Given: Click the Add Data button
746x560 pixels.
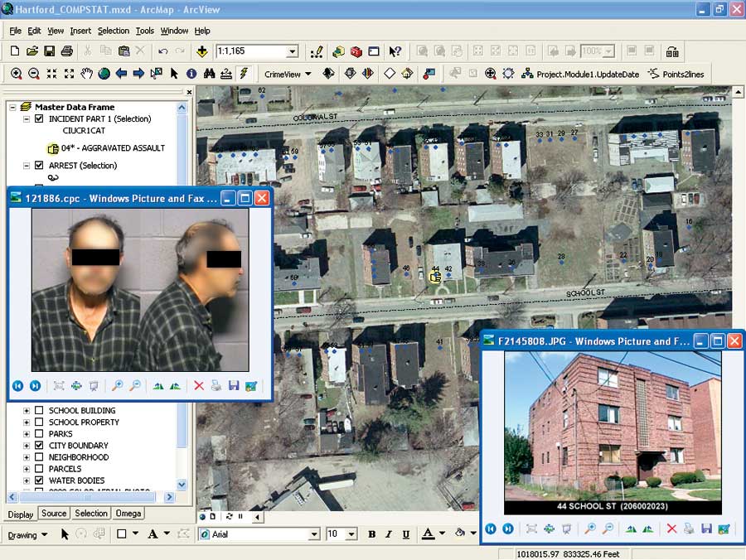Looking at the screenshot, I should (203, 51).
